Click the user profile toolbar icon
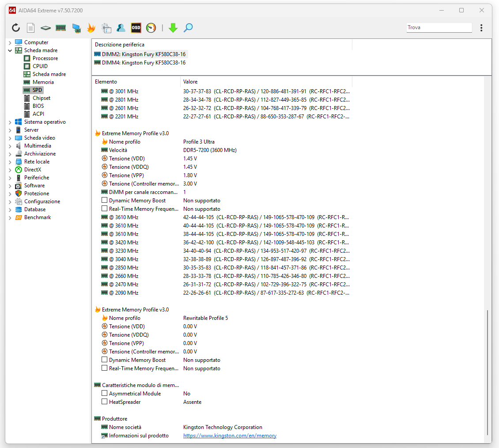 [x=121, y=28]
